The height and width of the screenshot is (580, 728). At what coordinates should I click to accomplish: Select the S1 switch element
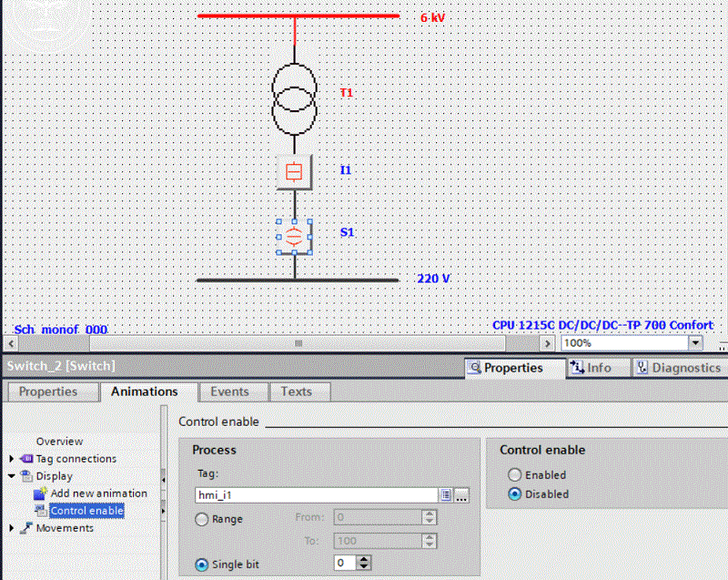[294, 236]
